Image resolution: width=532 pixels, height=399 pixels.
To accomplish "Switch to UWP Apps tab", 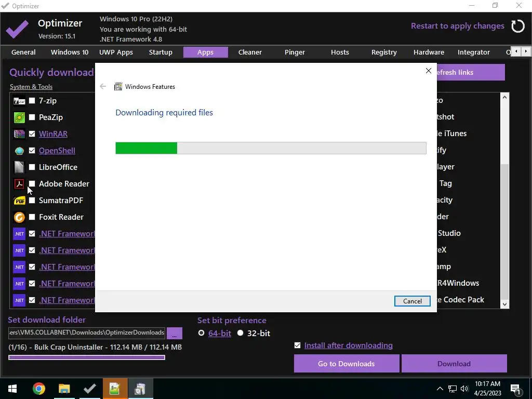I will click(116, 52).
